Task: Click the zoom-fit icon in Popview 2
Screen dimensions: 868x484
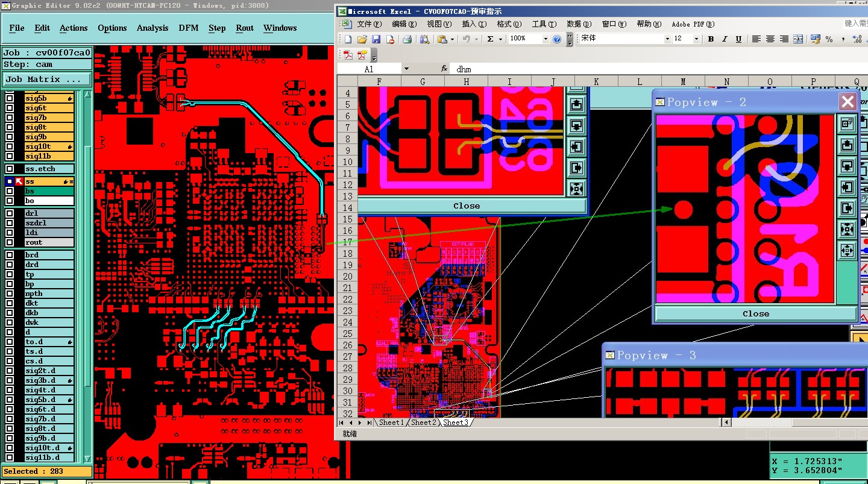Action: click(847, 229)
